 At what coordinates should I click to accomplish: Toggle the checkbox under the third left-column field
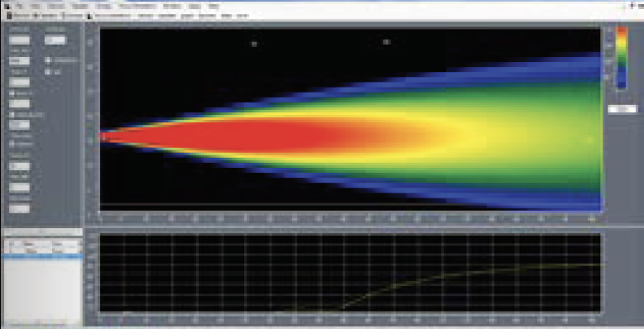coord(12,93)
